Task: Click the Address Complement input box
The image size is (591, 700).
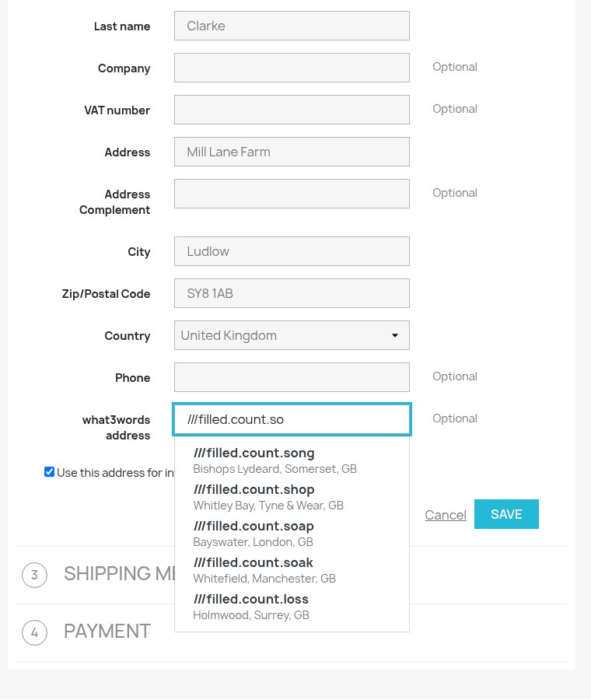Action: click(x=292, y=194)
